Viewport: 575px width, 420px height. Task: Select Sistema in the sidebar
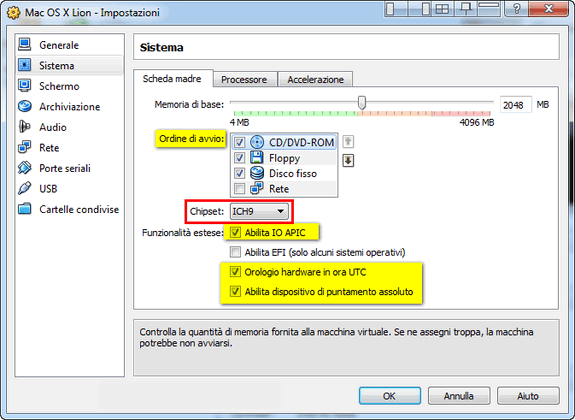coord(70,66)
